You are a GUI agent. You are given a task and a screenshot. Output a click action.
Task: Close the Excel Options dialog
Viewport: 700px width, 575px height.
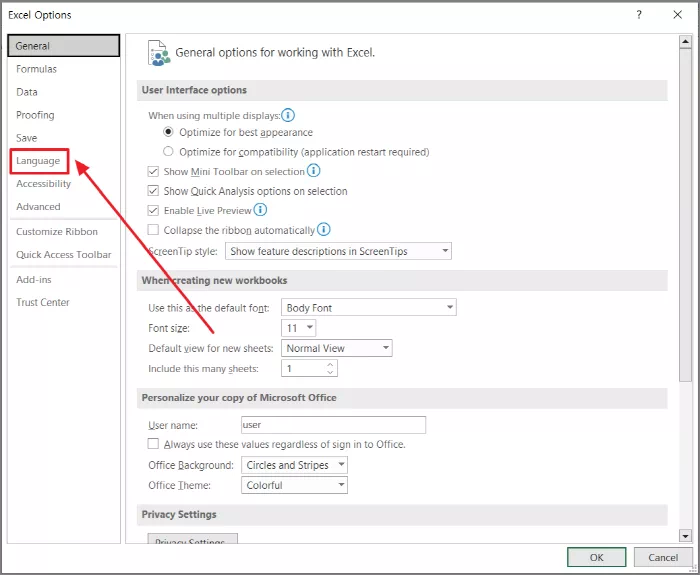(x=677, y=15)
